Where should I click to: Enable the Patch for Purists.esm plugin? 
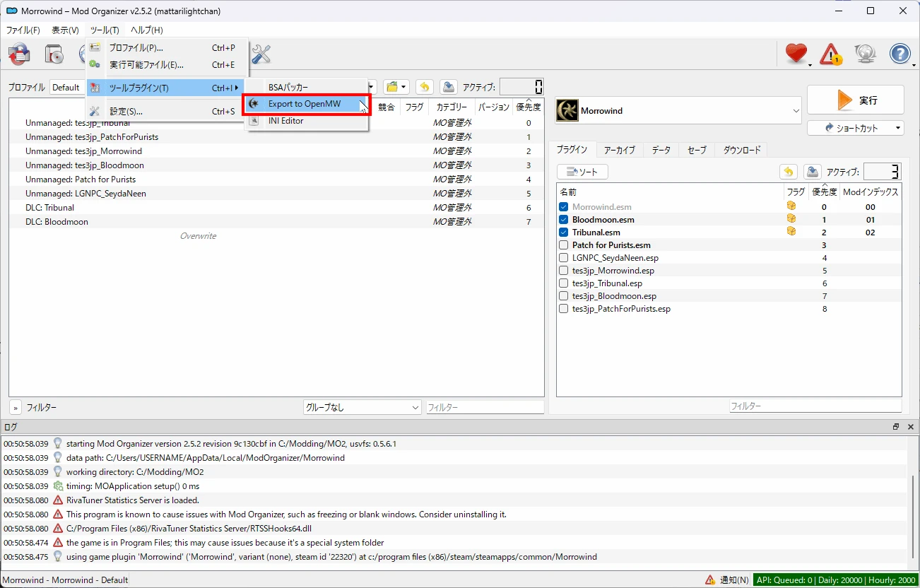tap(563, 245)
